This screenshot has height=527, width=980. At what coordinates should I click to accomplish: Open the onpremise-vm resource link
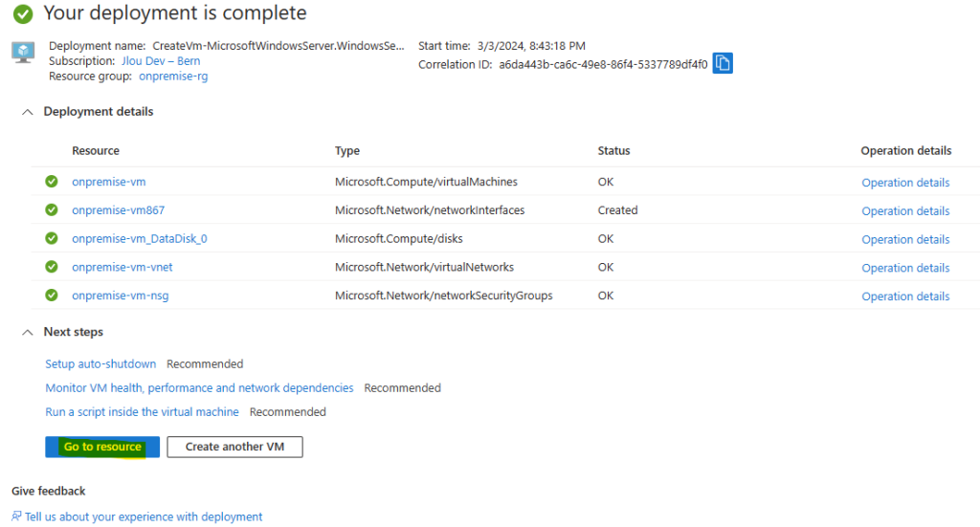pyautogui.click(x=109, y=182)
